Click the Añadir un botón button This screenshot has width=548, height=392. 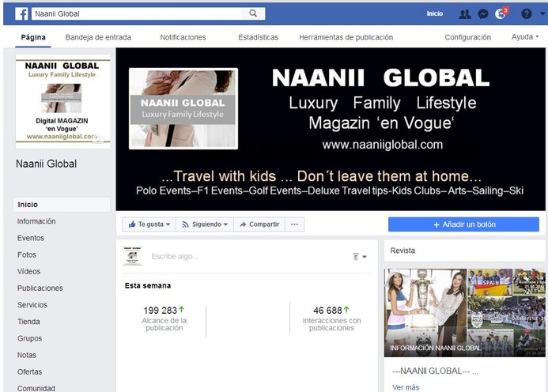pos(463,224)
